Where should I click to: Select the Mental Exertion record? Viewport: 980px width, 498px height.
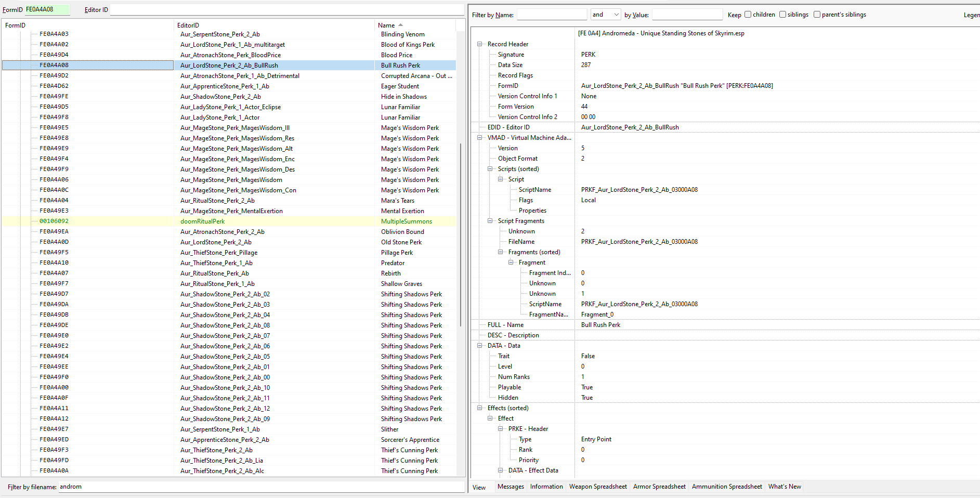pyautogui.click(x=229, y=211)
